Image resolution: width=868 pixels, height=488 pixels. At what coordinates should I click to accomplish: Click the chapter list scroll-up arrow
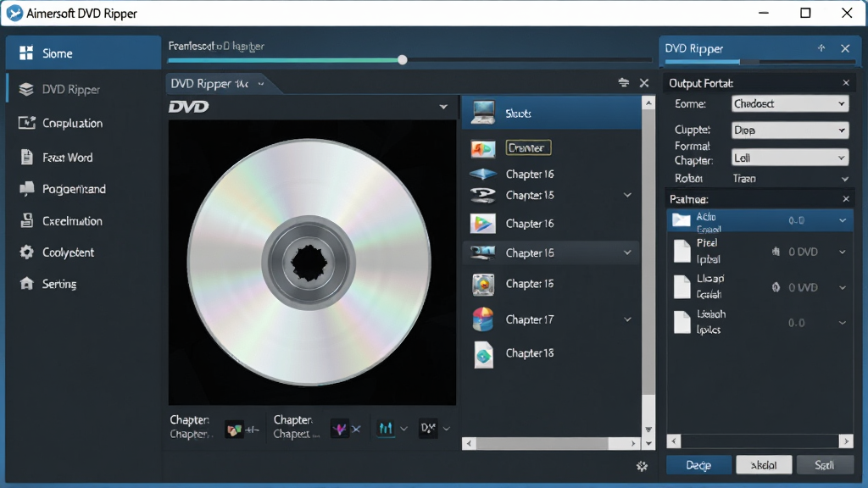click(648, 103)
